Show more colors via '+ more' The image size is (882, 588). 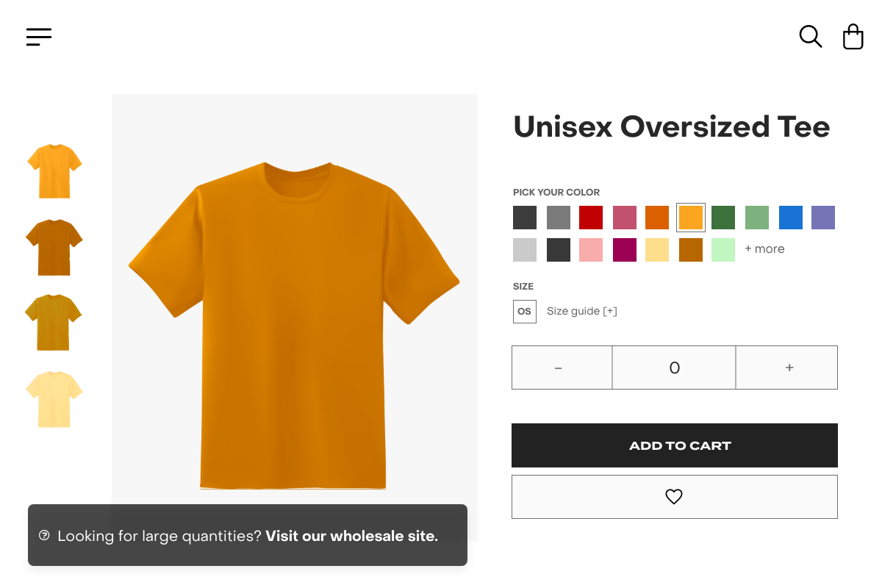(x=764, y=249)
